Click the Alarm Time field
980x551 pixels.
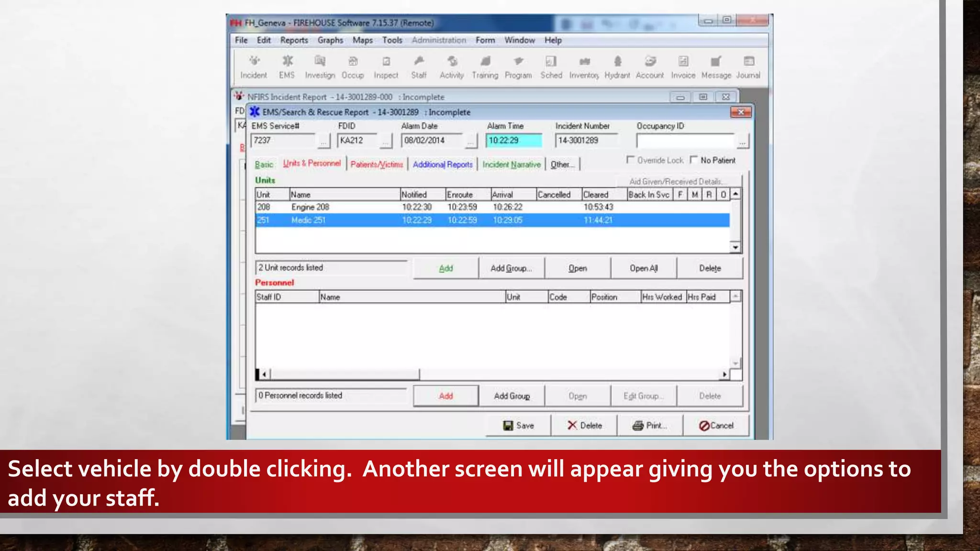coord(514,141)
